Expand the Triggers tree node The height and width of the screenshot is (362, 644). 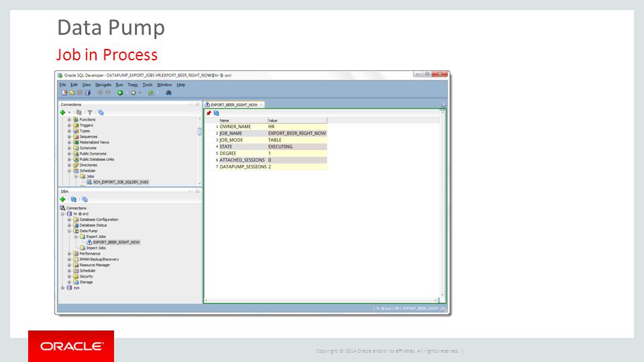[69, 125]
